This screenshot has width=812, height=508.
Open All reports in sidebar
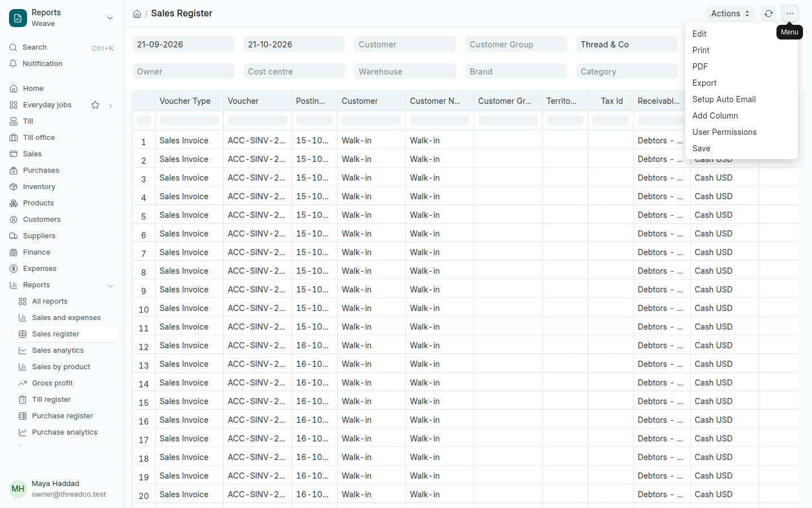(66, 301)
